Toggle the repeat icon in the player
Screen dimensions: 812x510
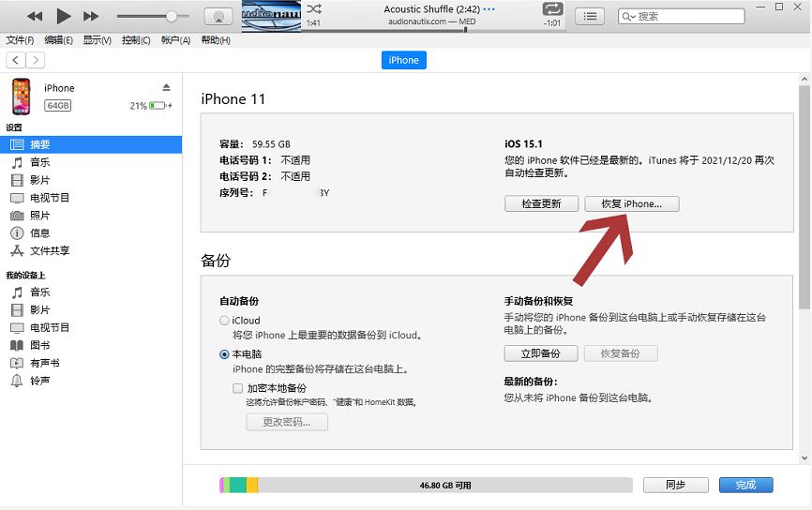click(552, 9)
